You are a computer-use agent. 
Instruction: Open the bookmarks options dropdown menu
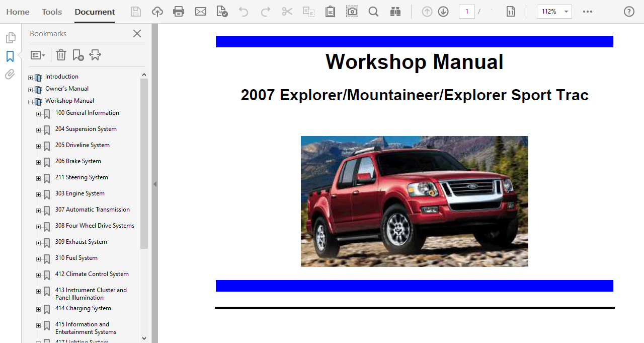38,55
